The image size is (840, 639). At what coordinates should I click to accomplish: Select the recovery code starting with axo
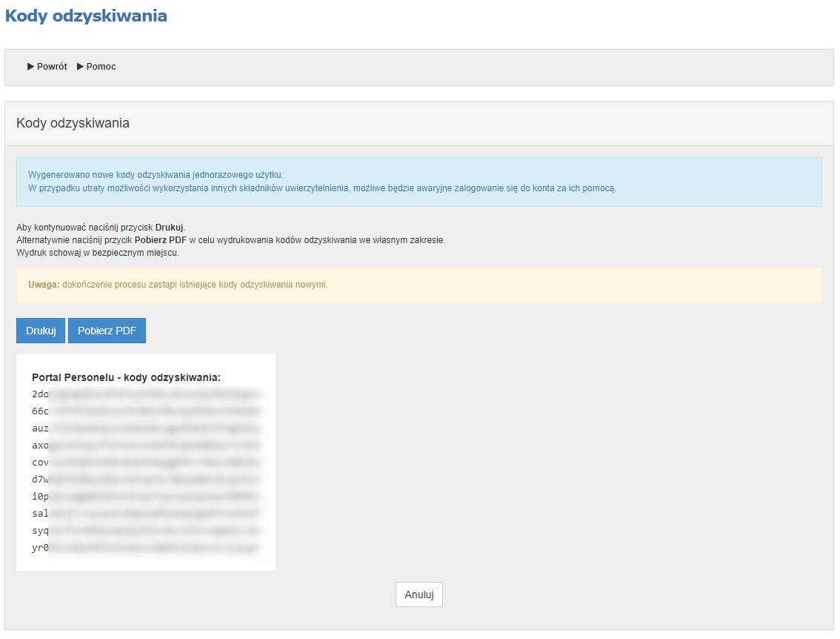pyautogui.click(x=146, y=446)
